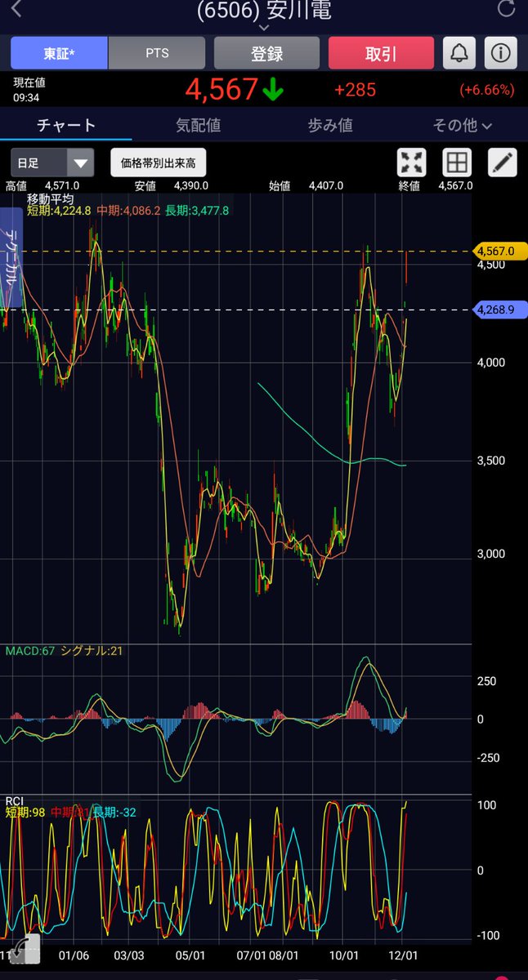This screenshot has width=528, height=980.
Task: Tap 登録 button
Action: click(x=266, y=53)
